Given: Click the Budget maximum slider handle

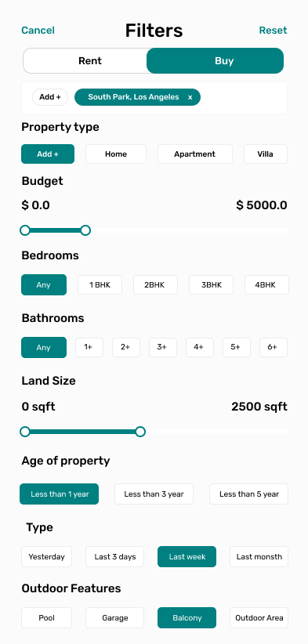Looking at the screenshot, I should [85, 230].
